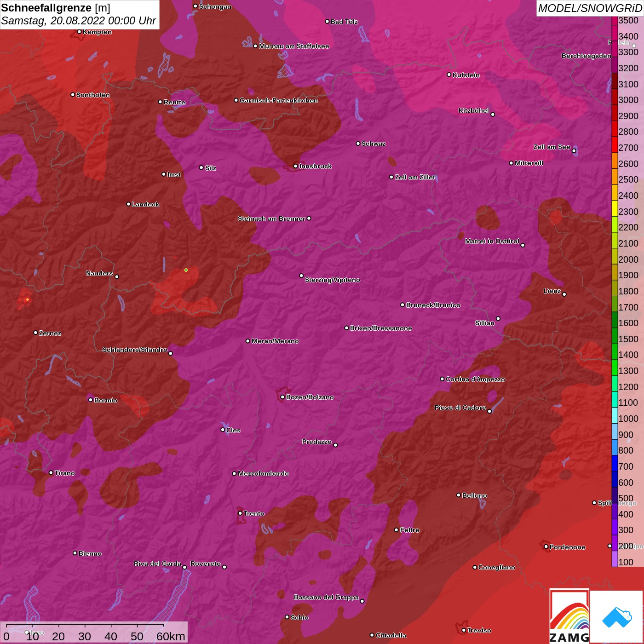
Task: Click the Treviso label
Action: click(479, 630)
